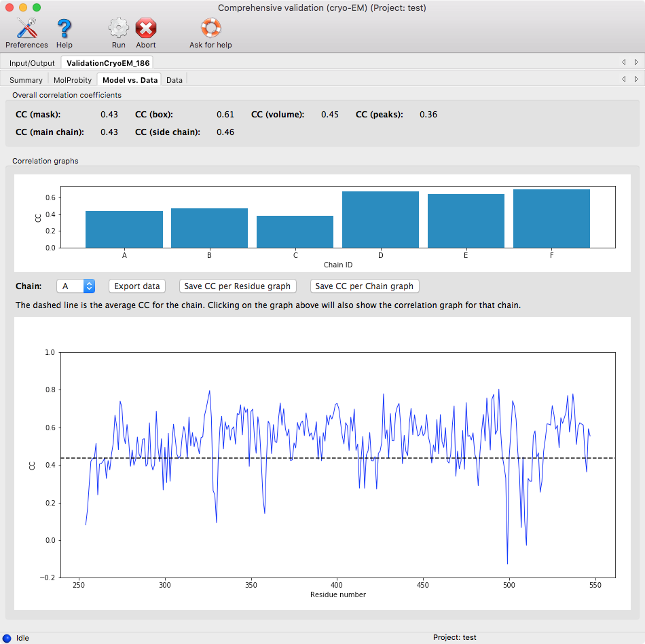Go to the Data tab
Screen dimensions: 645x644
[174, 80]
